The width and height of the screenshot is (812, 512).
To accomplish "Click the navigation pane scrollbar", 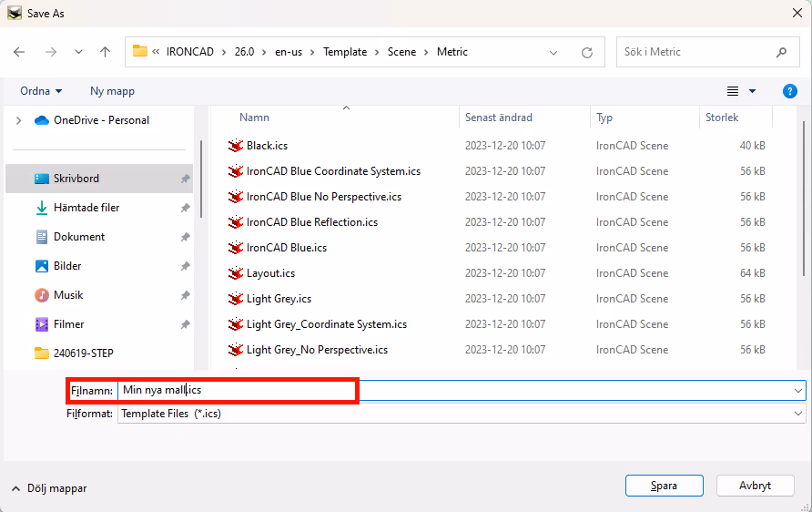I will tap(200, 179).
